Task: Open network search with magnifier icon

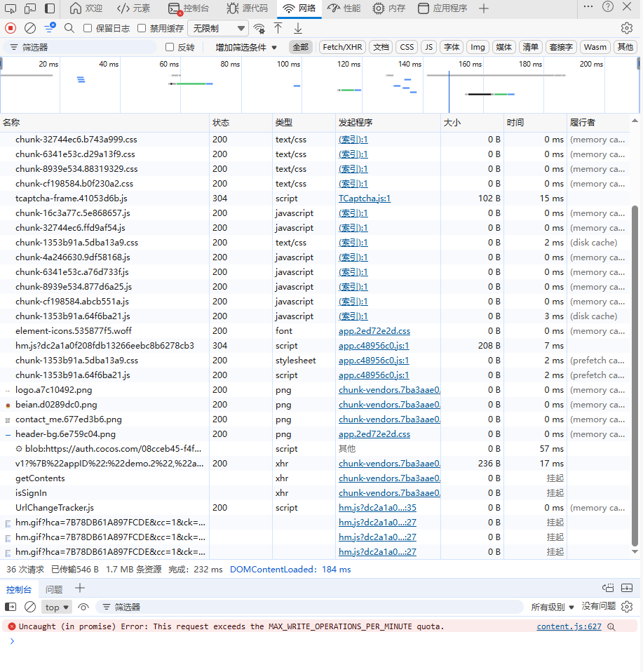Action: click(x=69, y=28)
